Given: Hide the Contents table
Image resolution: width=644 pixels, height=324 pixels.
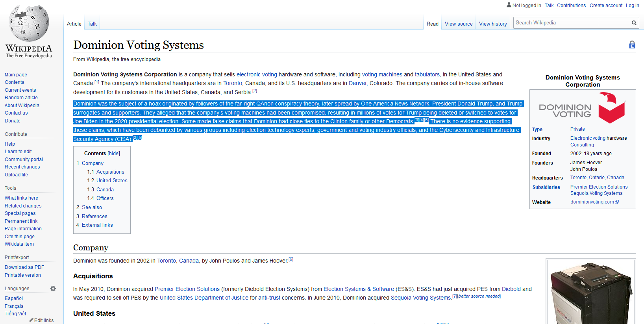Looking at the screenshot, I should [x=114, y=154].
